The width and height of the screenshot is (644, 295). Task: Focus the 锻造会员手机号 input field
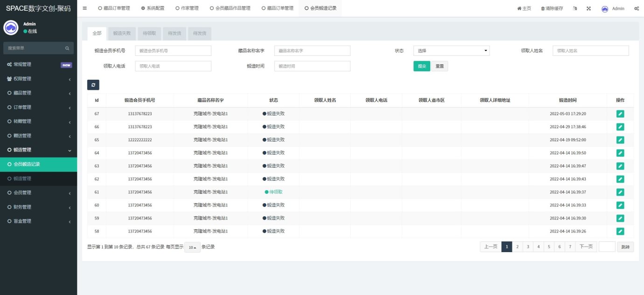[x=173, y=51]
